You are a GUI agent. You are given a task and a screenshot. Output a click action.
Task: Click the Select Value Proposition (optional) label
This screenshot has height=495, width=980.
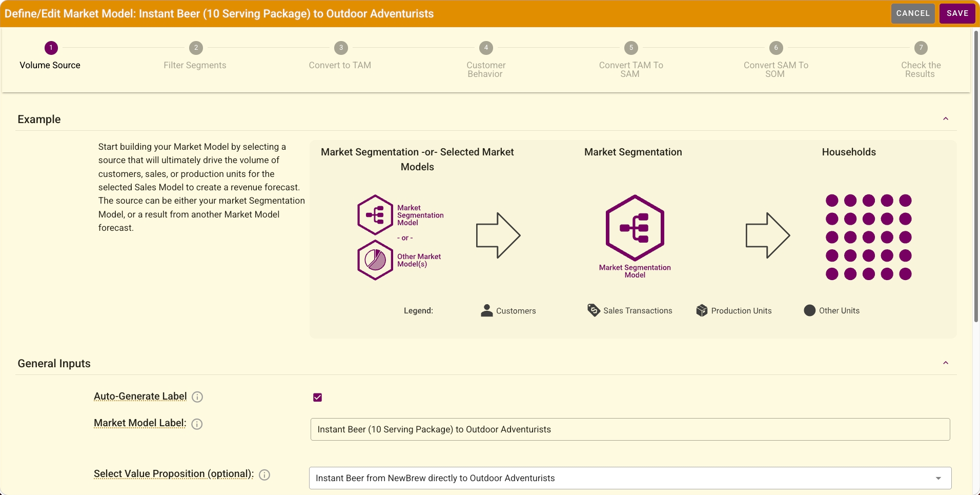[174, 474]
